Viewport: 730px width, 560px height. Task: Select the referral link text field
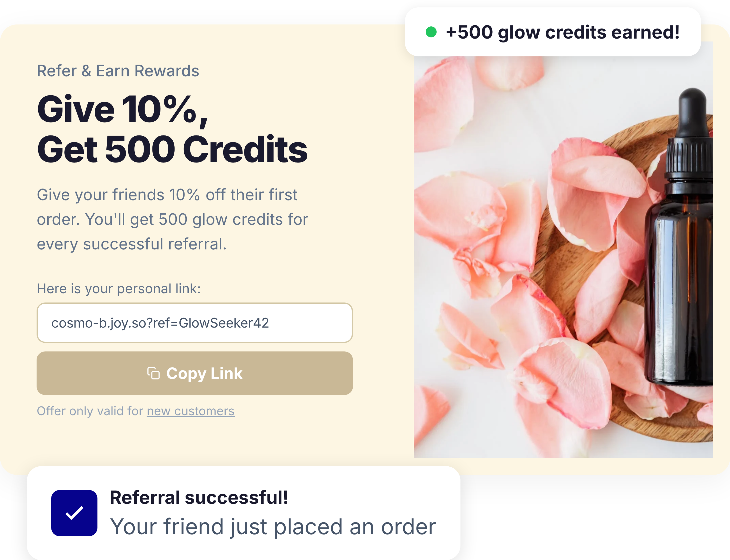coord(195,323)
